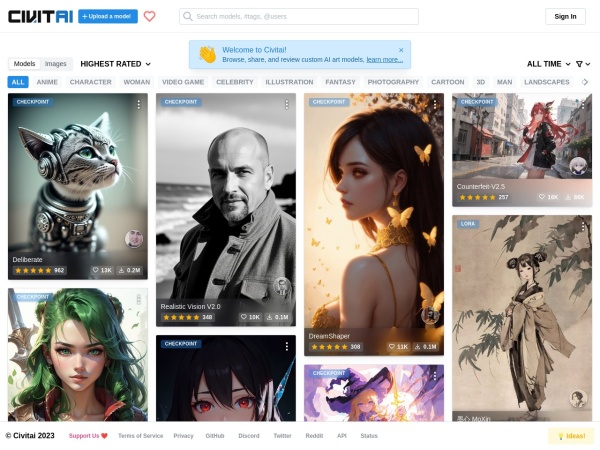Select the ALL category filter
This screenshot has height=450, width=600.
pos(18,82)
